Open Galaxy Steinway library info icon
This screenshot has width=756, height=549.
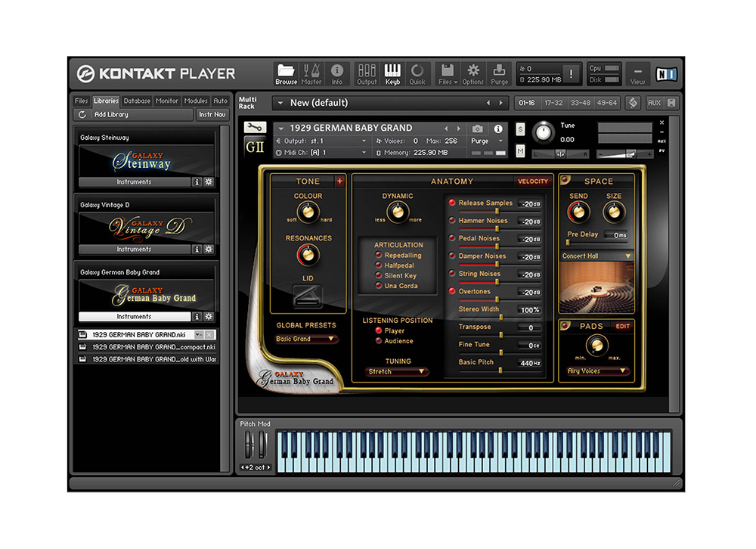(x=197, y=182)
